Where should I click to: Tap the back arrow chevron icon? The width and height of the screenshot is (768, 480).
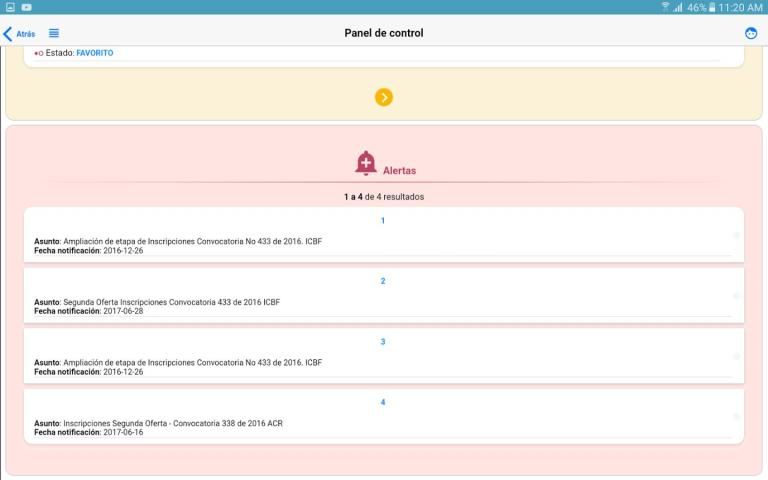pyautogui.click(x=8, y=33)
